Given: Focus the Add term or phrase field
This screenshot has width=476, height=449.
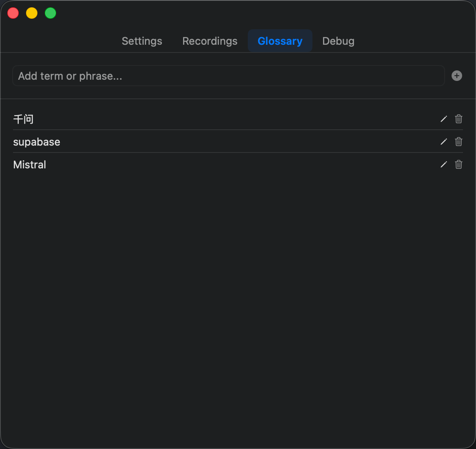Looking at the screenshot, I should [x=228, y=76].
